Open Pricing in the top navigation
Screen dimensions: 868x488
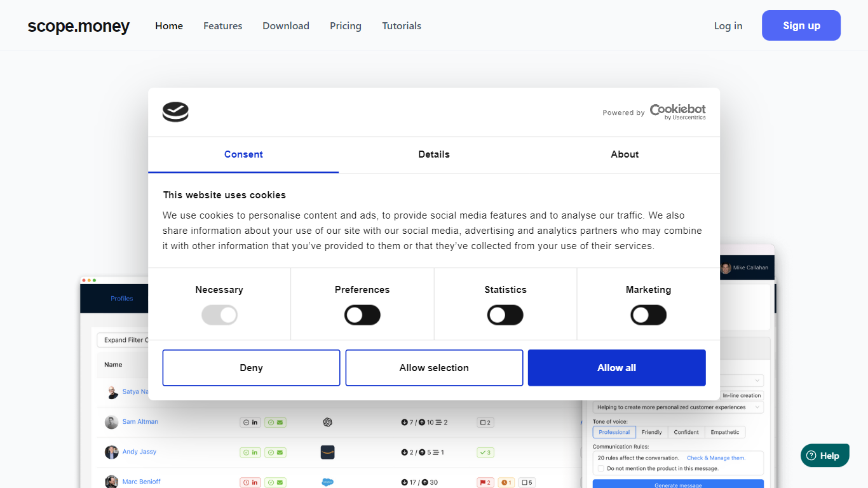(346, 26)
